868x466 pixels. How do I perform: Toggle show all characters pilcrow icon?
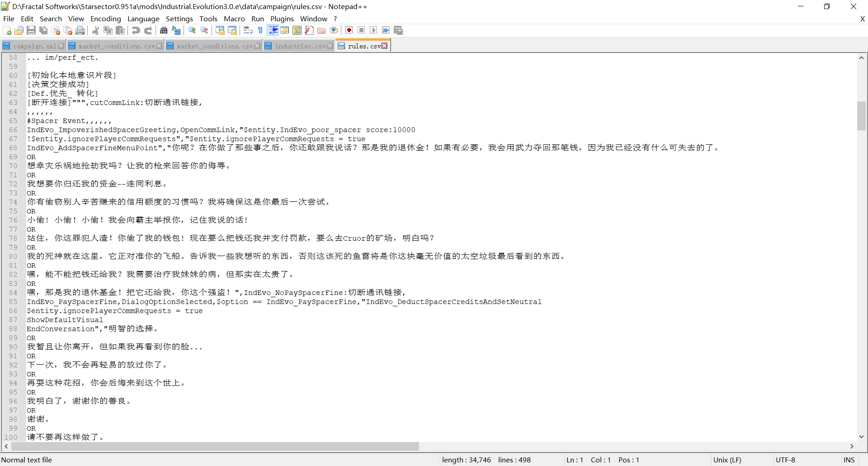point(260,30)
